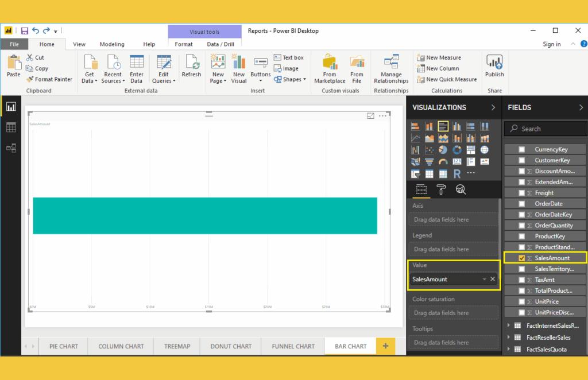
Task: Expand the FactResellerSales table
Action: point(509,338)
